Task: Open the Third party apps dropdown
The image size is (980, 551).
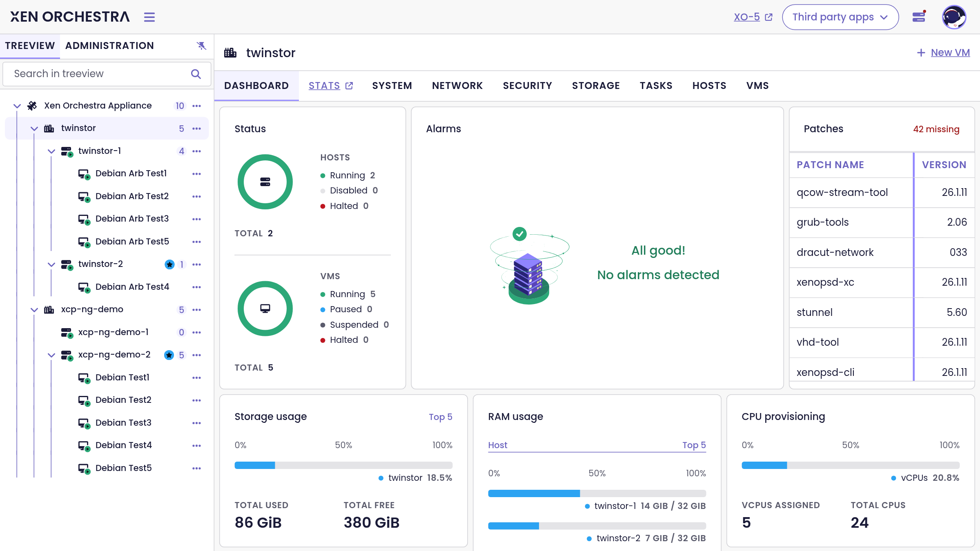Action: [840, 17]
